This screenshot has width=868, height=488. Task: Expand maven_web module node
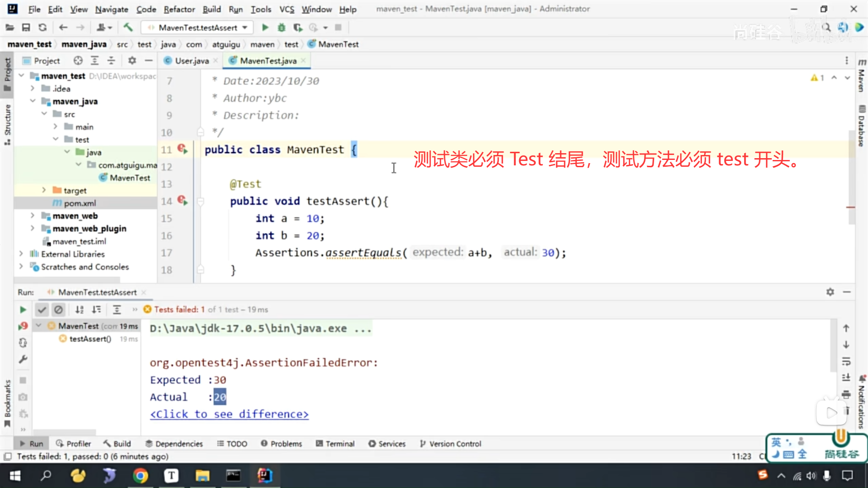[33, 216]
